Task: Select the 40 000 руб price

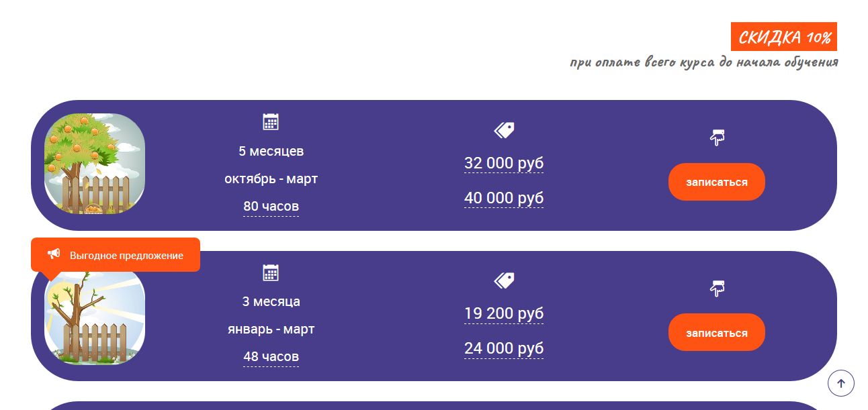Action: (x=504, y=199)
